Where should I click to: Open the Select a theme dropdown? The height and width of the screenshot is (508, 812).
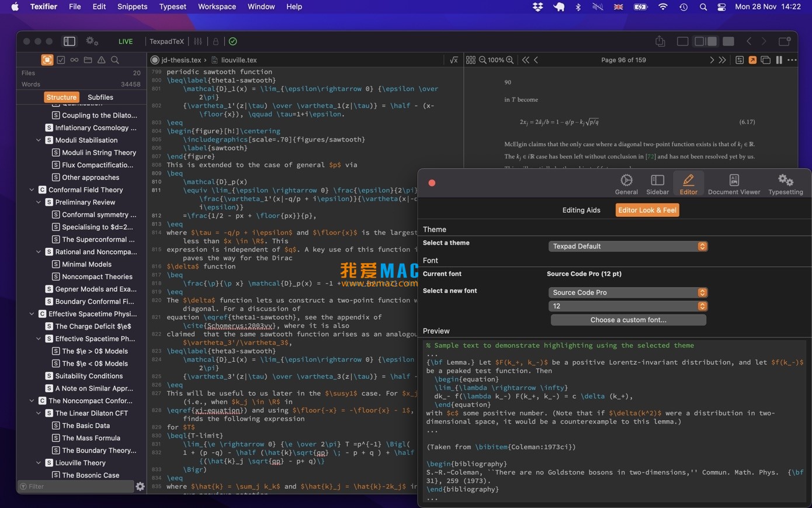pyautogui.click(x=628, y=246)
